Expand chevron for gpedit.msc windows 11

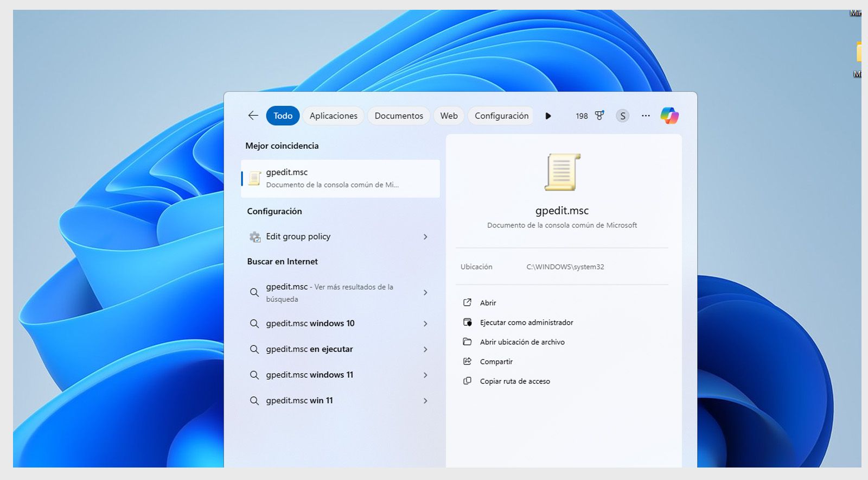tap(425, 375)
